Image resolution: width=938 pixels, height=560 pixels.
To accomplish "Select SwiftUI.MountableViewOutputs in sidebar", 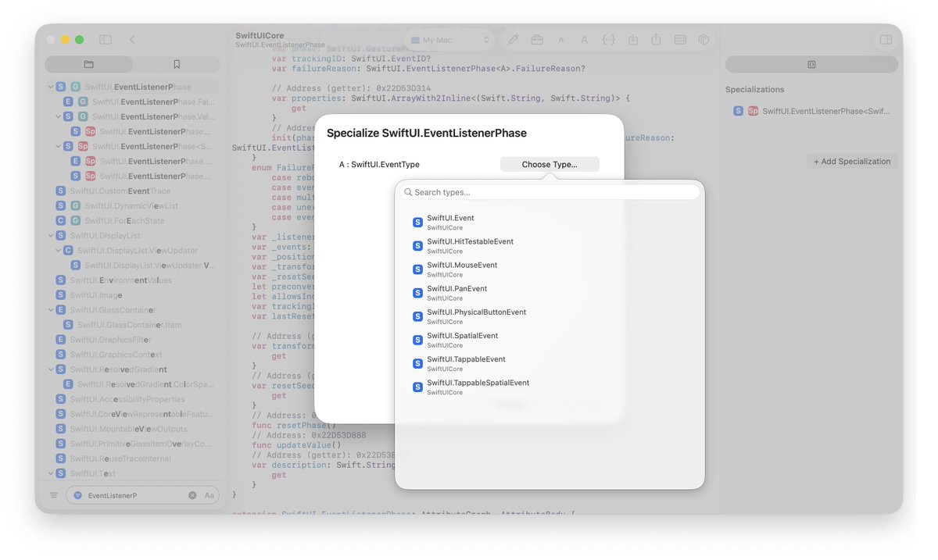I will pos(133,428).
